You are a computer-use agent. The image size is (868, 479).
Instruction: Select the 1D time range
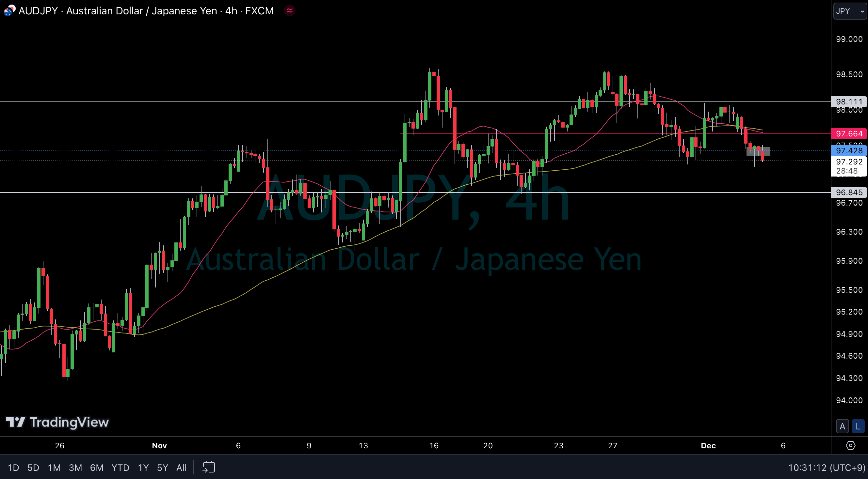[13, 468]
